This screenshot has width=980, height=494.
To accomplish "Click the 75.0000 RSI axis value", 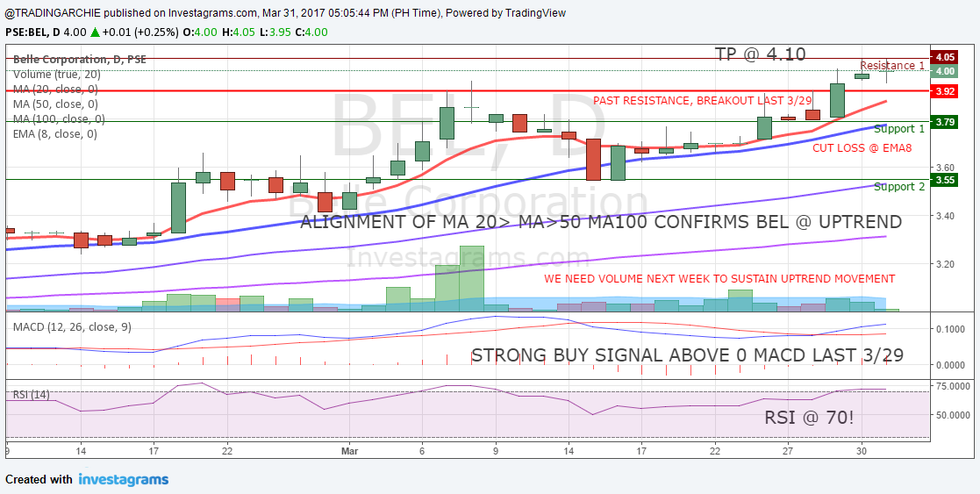I will pos(951,387).
